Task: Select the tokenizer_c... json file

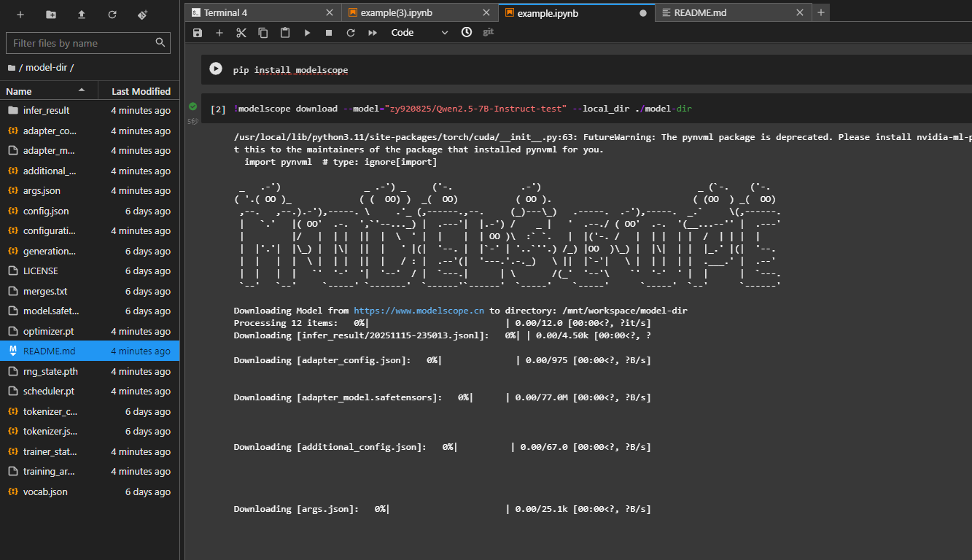Action: pyautogui.click(x=90, y=411)
